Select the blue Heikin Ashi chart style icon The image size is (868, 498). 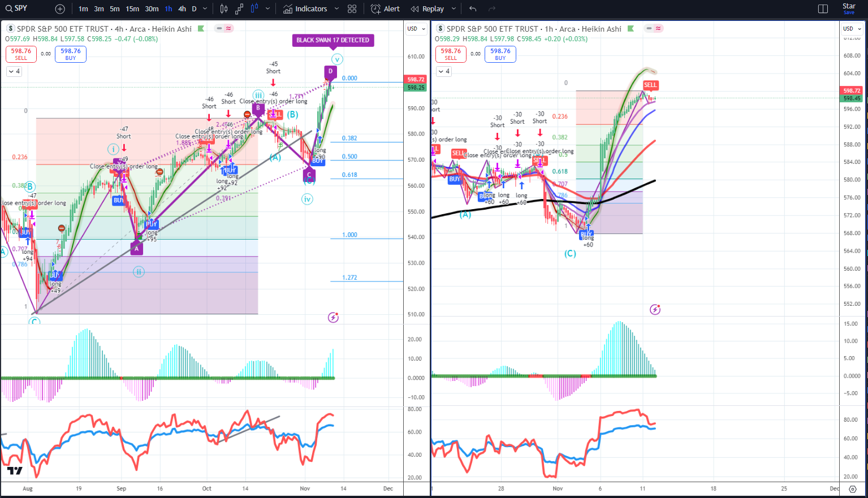coord(254,9)
